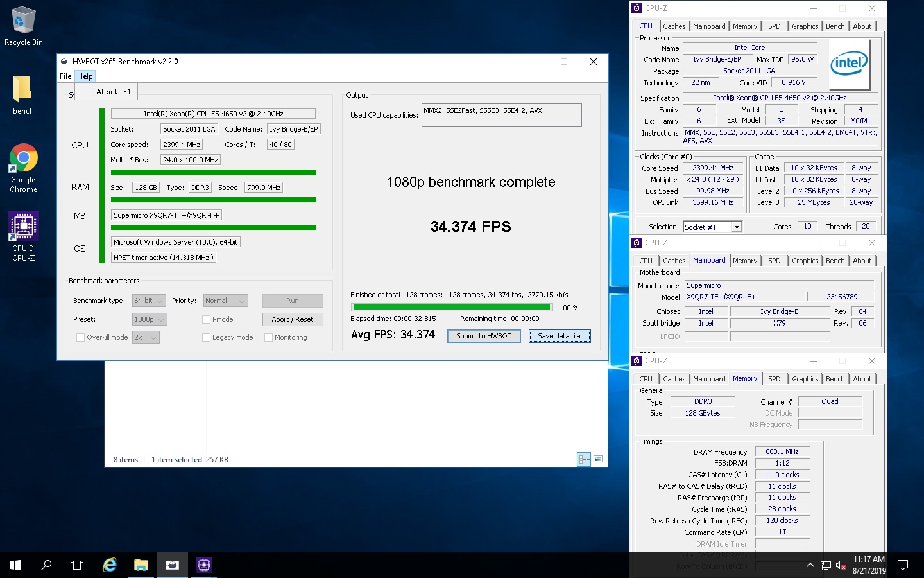Open the bench folder on desktop
This screenshot has width=924, height=578.
coord(23,95)
